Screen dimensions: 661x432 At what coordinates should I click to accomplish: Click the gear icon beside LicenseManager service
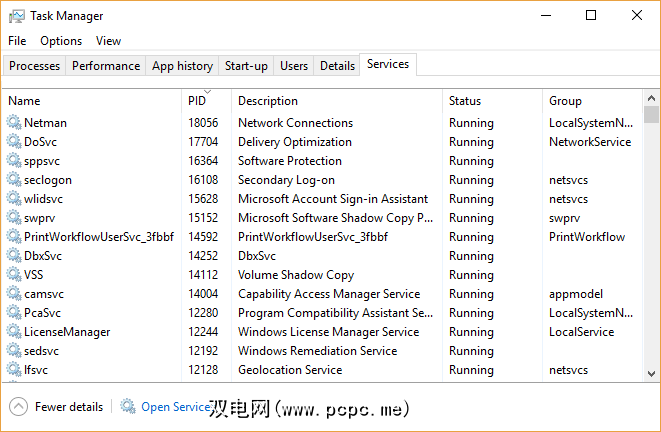tap(14, 332)
